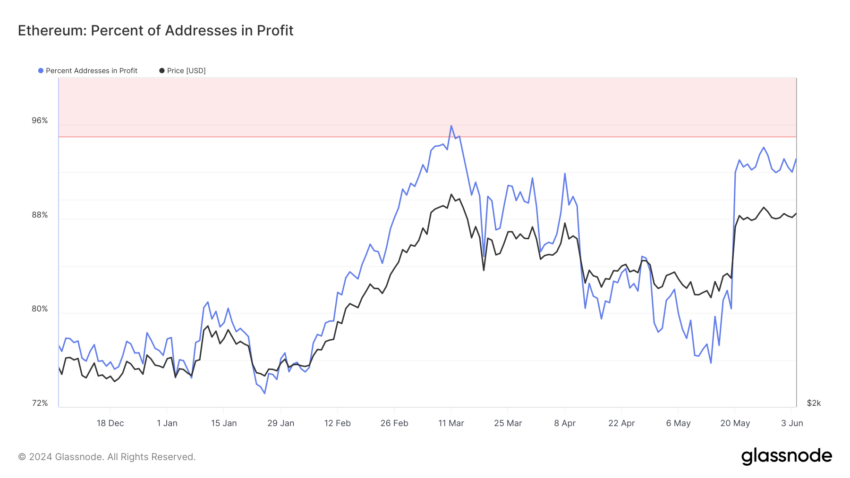Click the 29 Jan date label
Viewport: 850px width, 478px height.
point(281,423)
